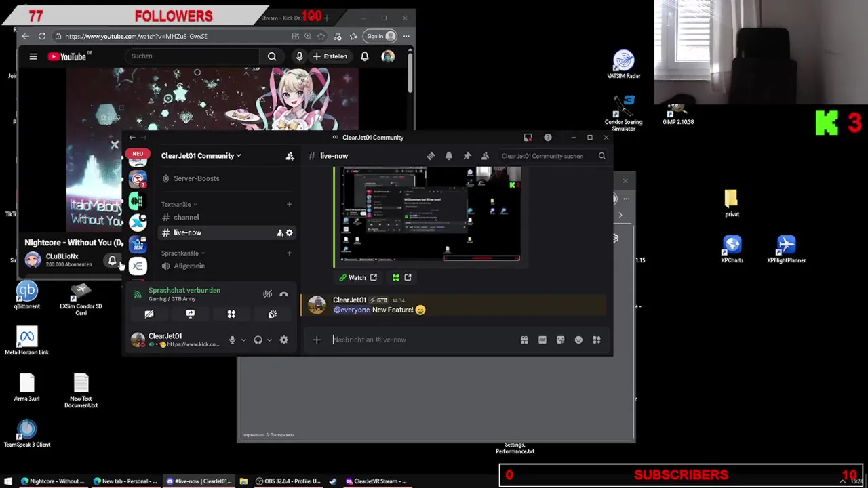
Task: Open the sticker picker in message bar
Action: 560,340
